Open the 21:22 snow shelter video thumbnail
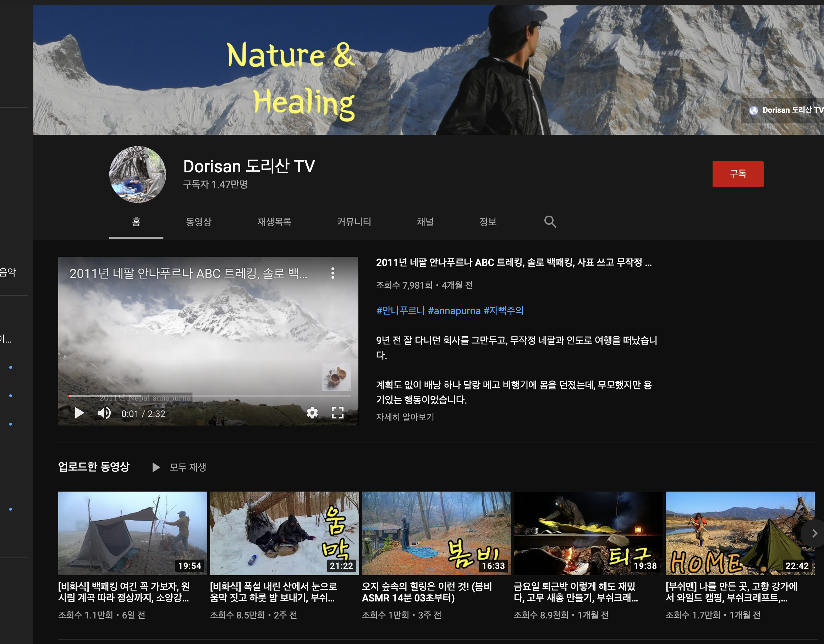 click(x=285, y=533)
